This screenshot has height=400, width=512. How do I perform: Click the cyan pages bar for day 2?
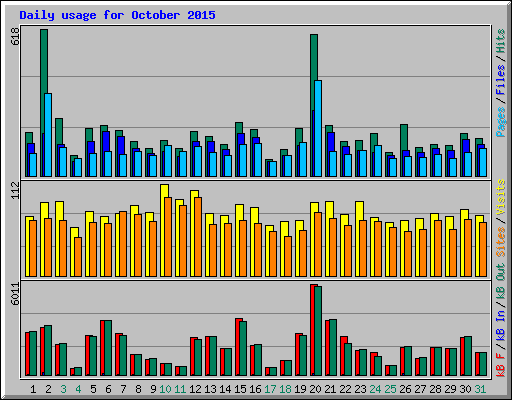pos(48,135)
